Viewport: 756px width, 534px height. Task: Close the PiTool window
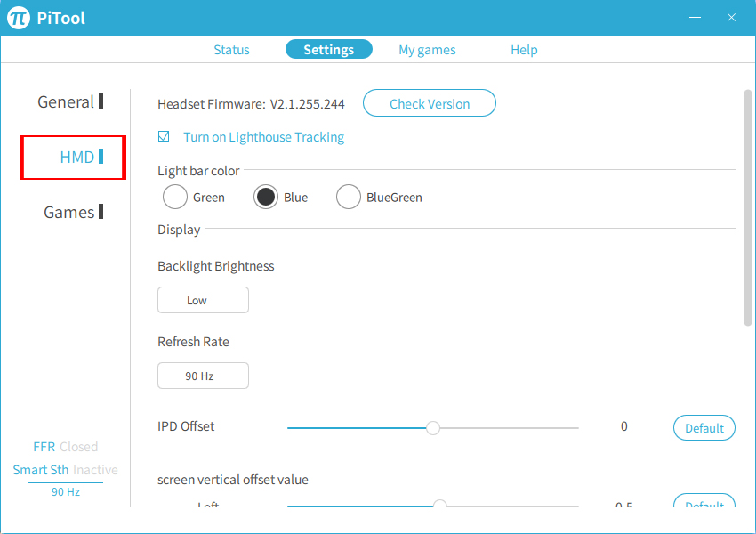tap(731, 18)
